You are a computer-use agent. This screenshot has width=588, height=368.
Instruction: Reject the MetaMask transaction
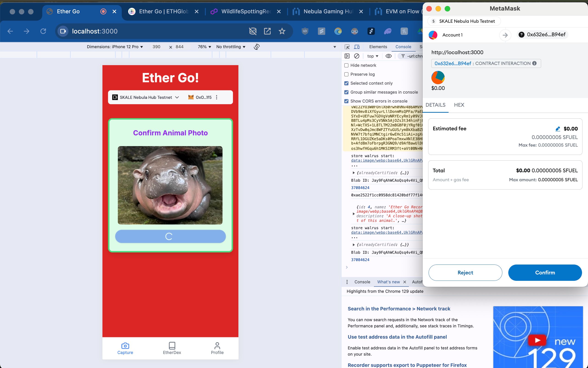click(465, 273)
